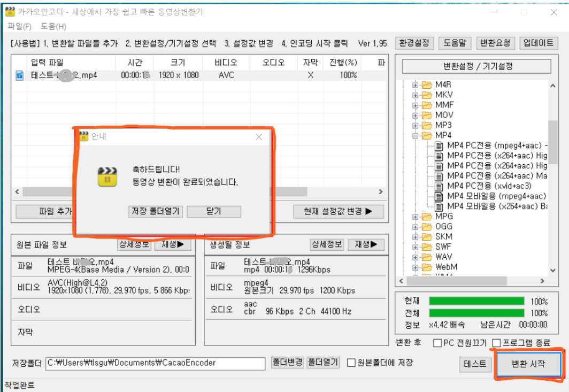
Task: Click the MKV folder icon in the format tree
Action: [x=428, y=95]
